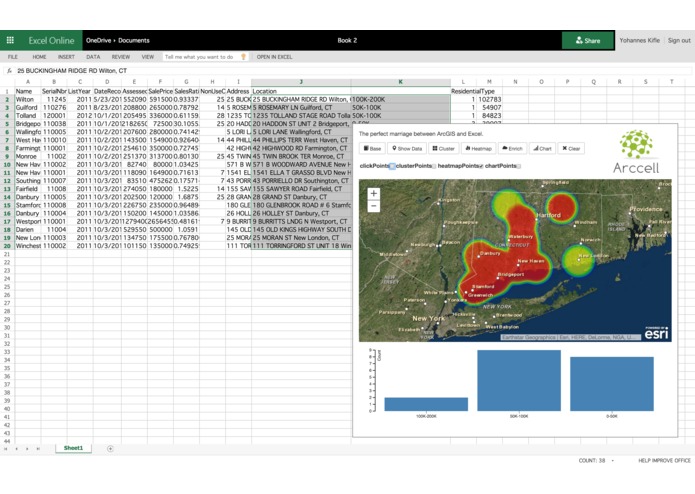Open the Office app launcher grid
Screen dimensions: 695x494
click(x=10, y=40)
